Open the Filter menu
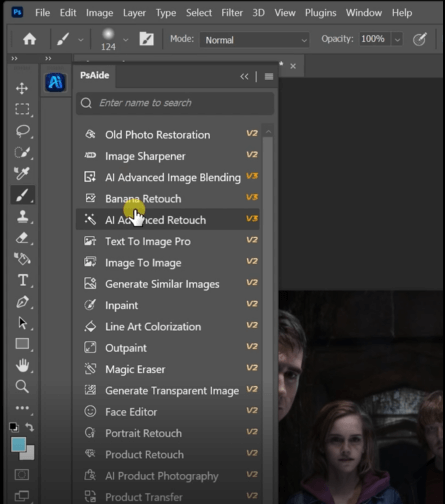 (x=232, y=13)
